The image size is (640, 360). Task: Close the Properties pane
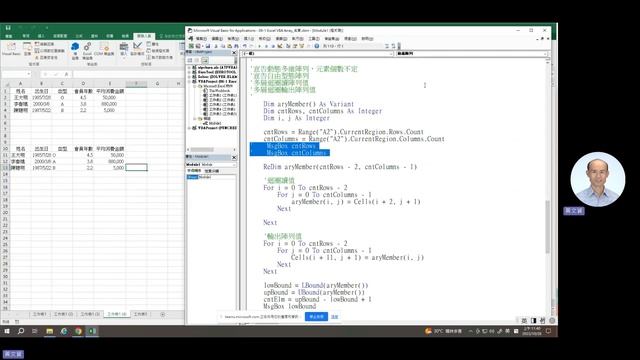[x=234, y=157]
